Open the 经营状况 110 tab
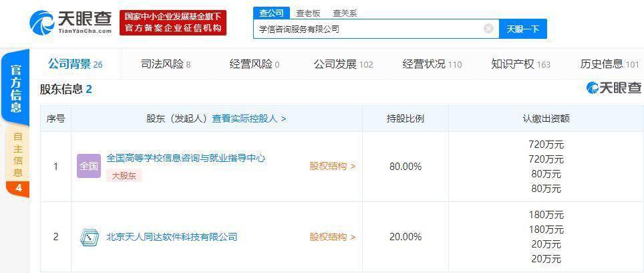Image resolution: width=644 pixels, height=273 pixels. tap(432, 64)
